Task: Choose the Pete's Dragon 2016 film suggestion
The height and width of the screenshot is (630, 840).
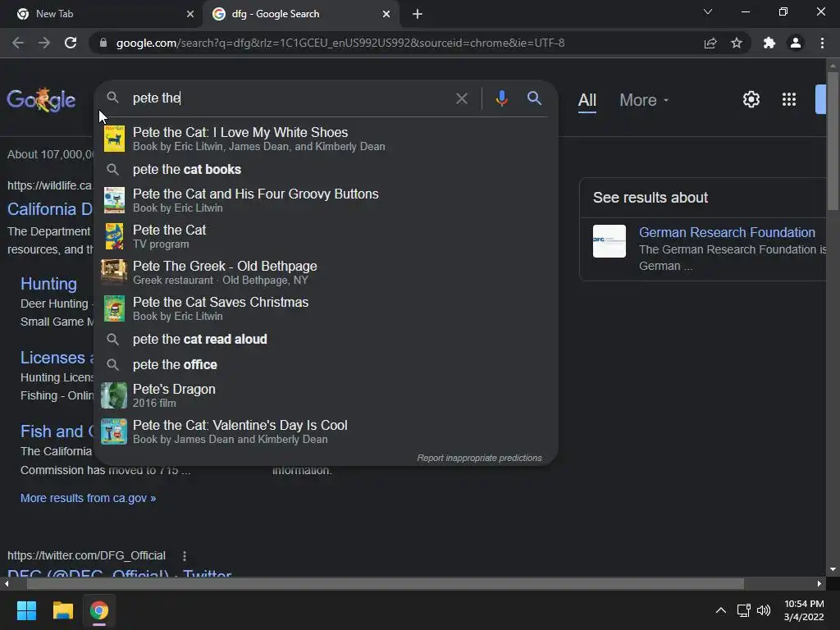Action: tap(326, 395)
